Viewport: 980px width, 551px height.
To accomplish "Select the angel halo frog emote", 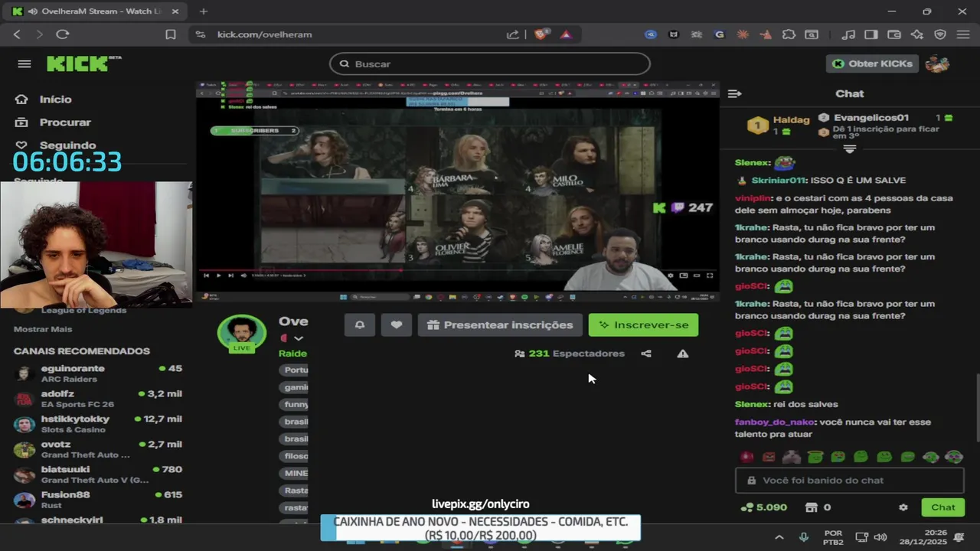I will pyautogui.click(x=815, y=457).
